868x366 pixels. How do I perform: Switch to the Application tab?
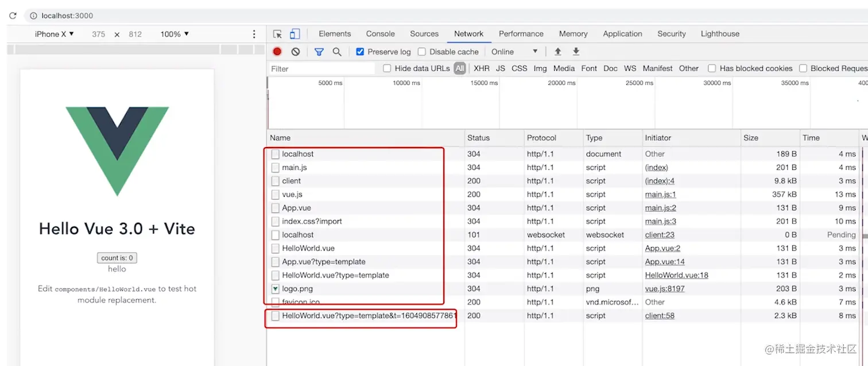(x=622, y=34)
